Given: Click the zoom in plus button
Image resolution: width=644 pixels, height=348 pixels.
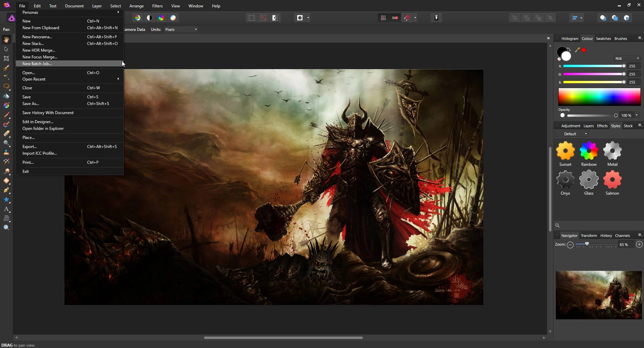Looking at the screenshot, I should tap(639, 245).
